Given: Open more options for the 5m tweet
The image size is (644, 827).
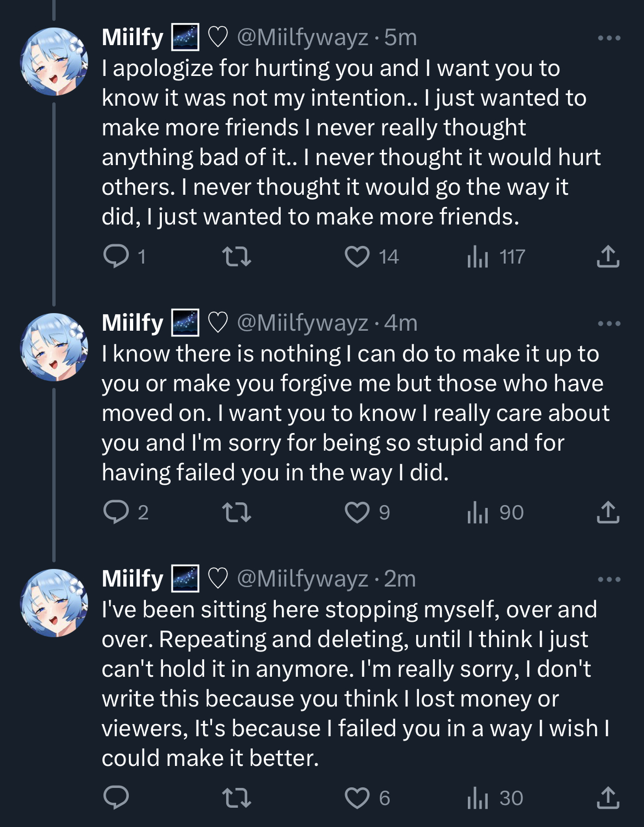Looking at the screenshot, I should 609,38.
